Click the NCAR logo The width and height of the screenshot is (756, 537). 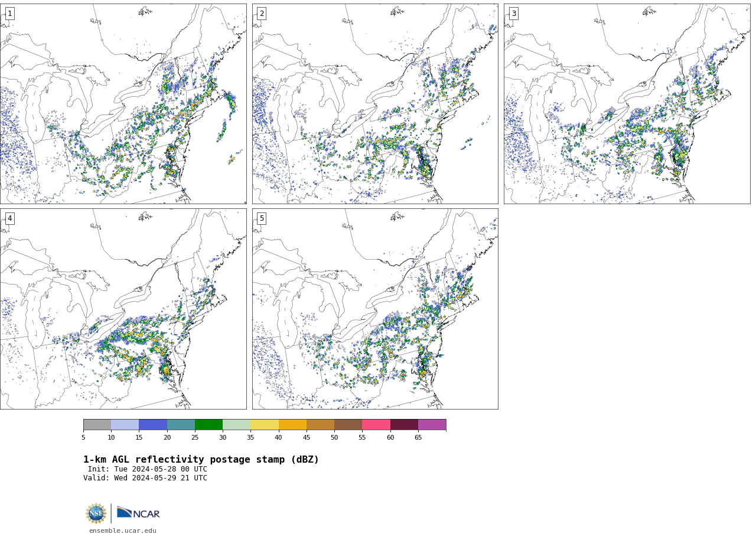[138, 513]
